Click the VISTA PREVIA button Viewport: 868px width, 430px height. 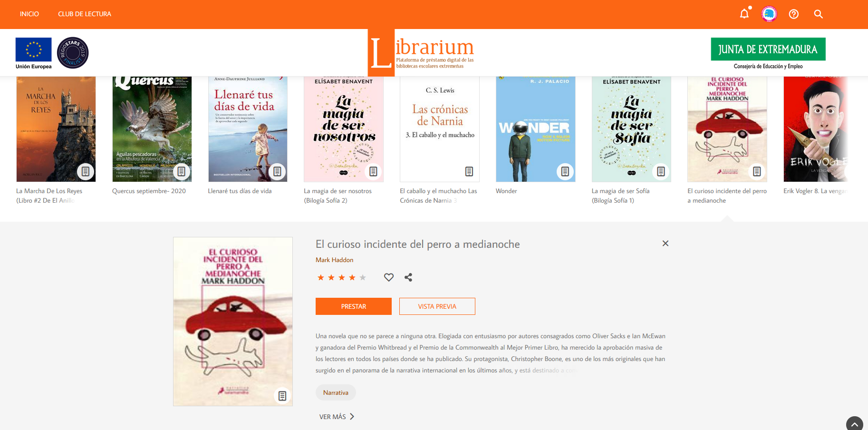[437, 306]
